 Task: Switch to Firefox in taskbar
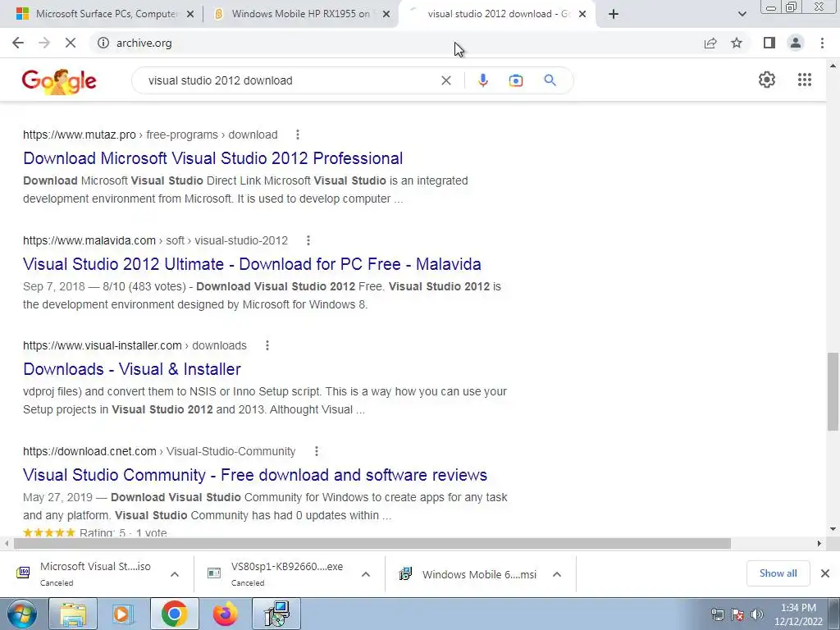pos(225,614)
